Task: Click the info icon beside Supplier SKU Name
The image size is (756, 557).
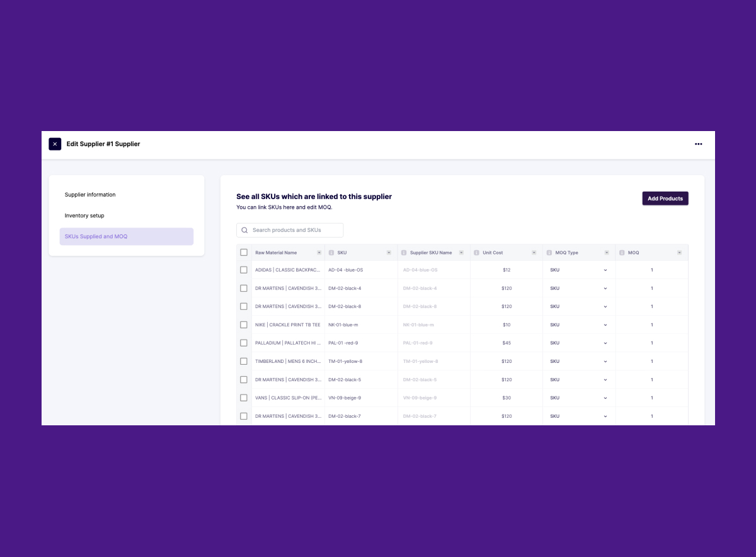Action: point(404,252)
